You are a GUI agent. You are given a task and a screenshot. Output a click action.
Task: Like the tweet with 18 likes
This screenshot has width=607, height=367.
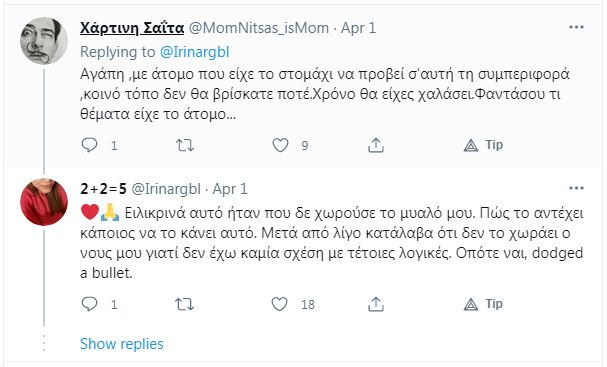tap(279, 304)
